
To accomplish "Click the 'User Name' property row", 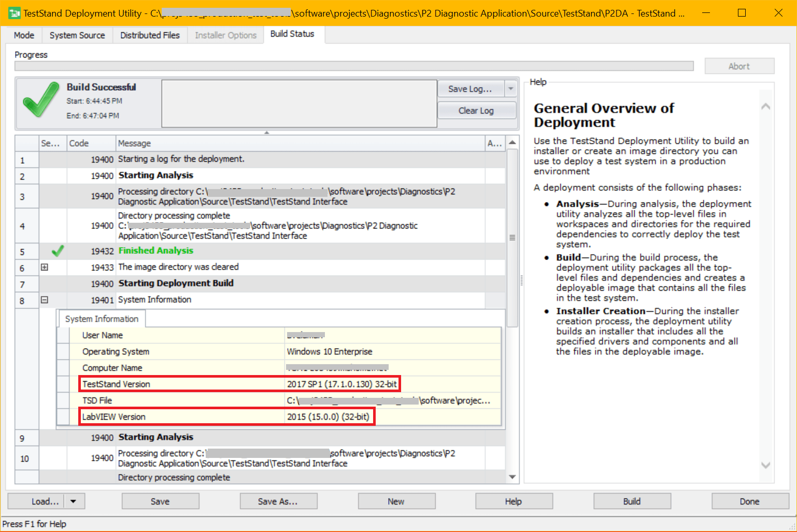I will pyautogui.click(x=279, y=335).
